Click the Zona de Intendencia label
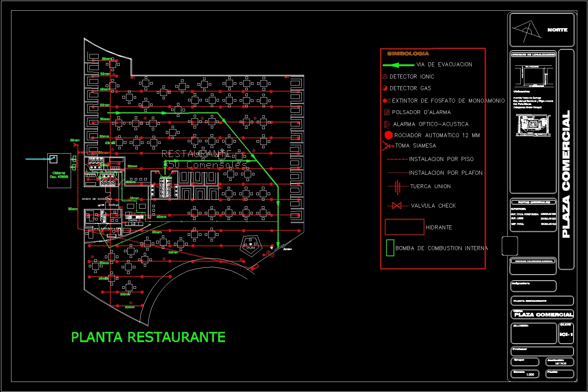This screenshot has height=392, width=588. (107, 172)
